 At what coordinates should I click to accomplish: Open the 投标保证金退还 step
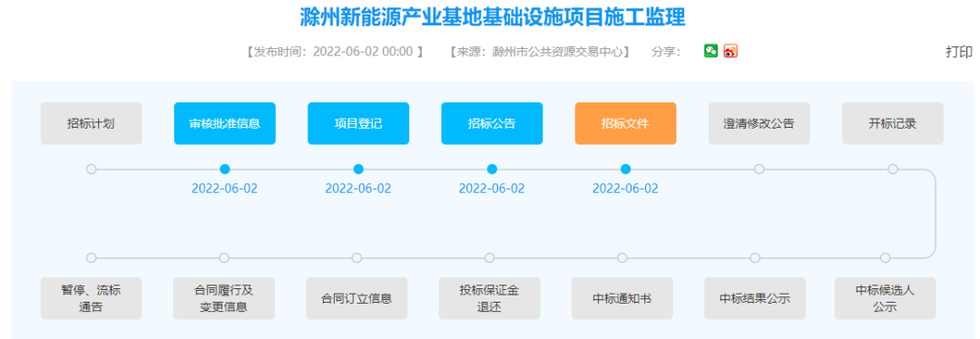pos(489,298)
